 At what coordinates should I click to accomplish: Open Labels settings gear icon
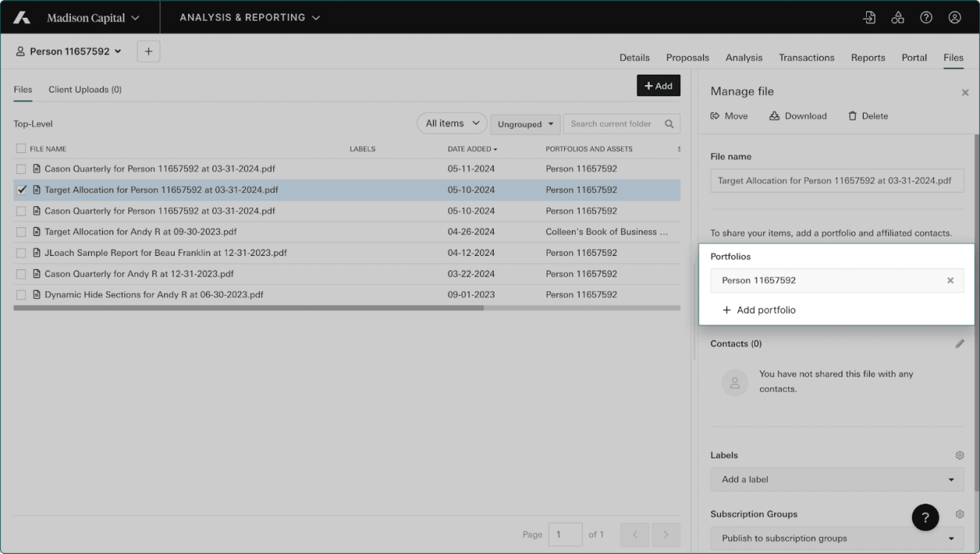coord(959,456)
